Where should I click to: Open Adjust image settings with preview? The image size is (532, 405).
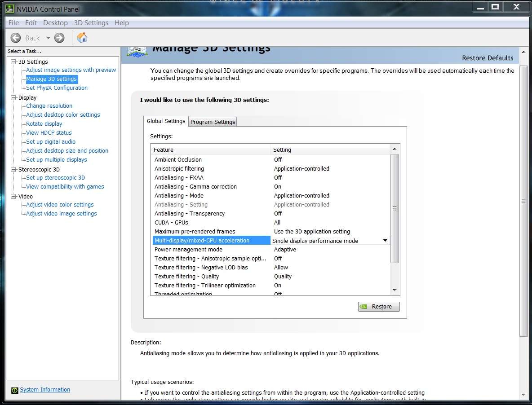point(71,70)
